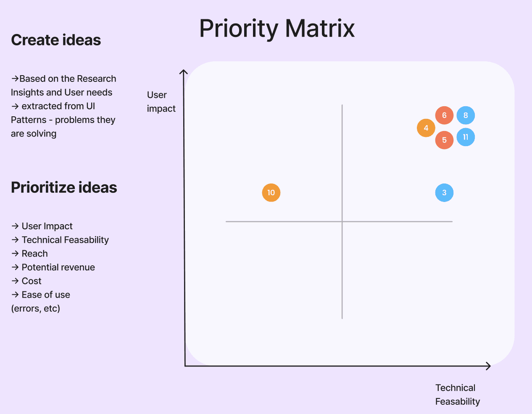This screenshot has width=532, height=414.
Task: Click the horizontal axis arrowhead
Action: pyautogui.click(x=488, y=366)
